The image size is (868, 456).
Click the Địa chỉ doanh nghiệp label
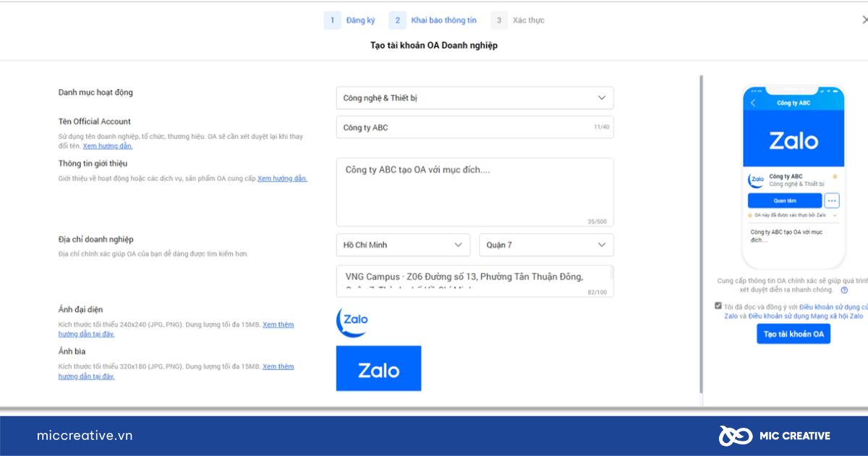coord(95,240)
